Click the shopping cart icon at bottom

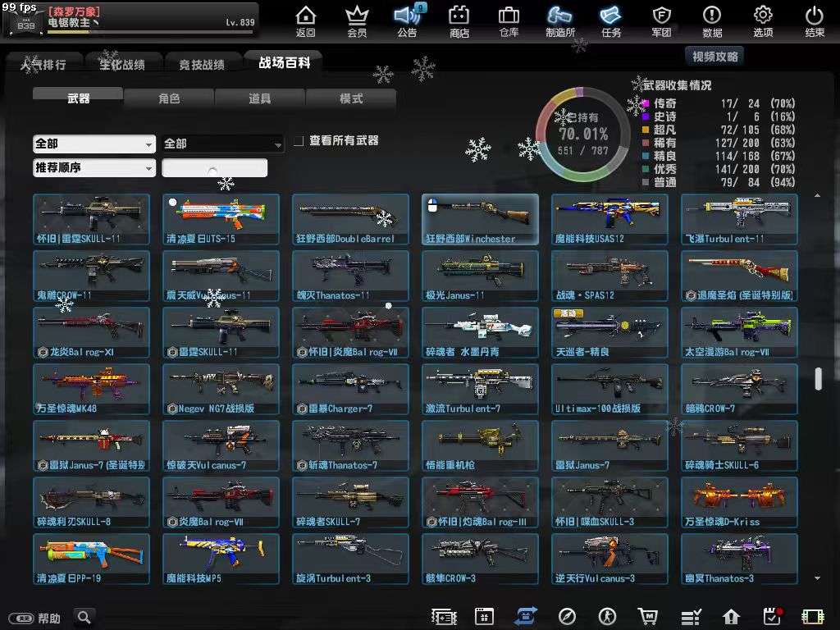649,616
